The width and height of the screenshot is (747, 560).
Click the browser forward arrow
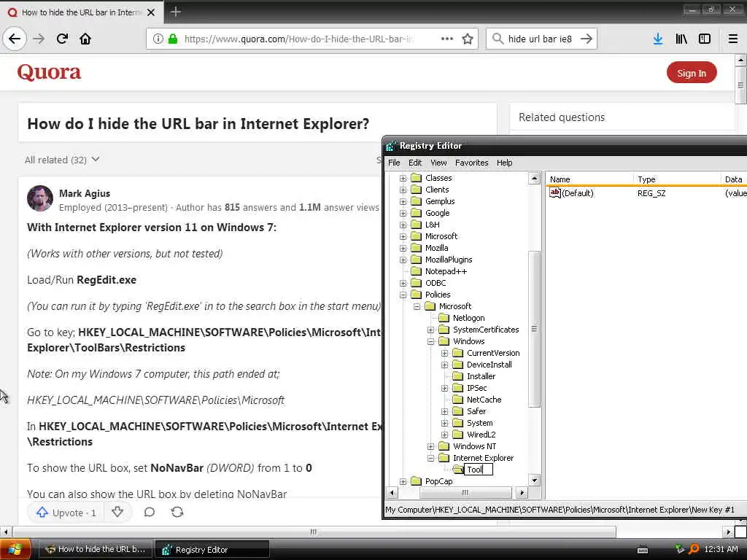click(39, 39)
